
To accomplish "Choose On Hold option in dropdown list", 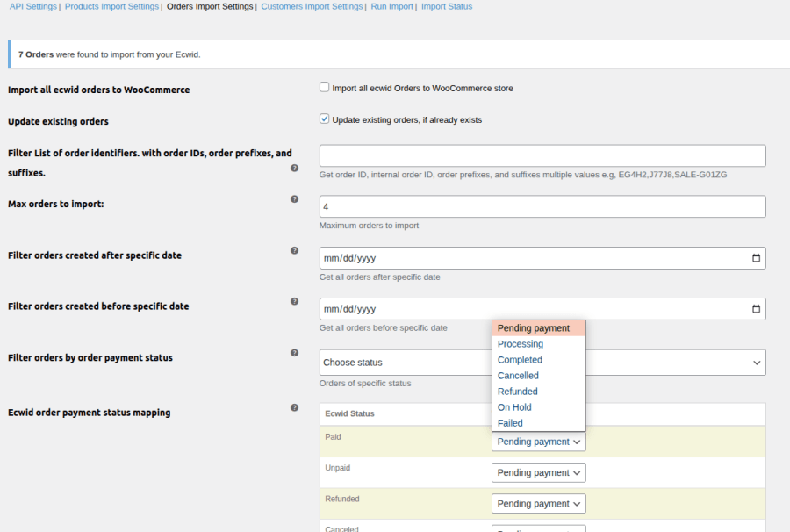I will tap(514, 407).
